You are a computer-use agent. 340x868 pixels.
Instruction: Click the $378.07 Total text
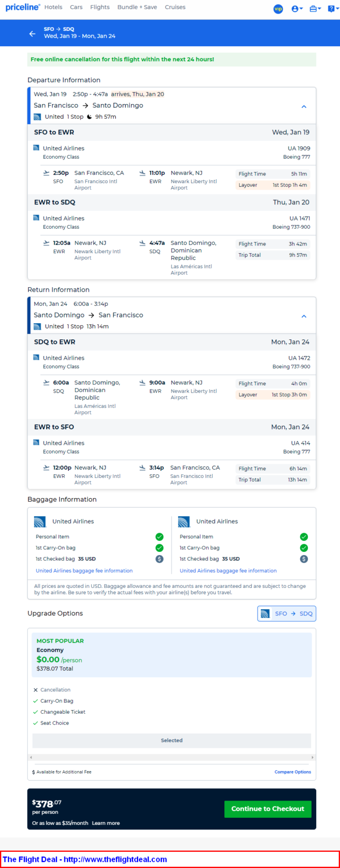55,669
